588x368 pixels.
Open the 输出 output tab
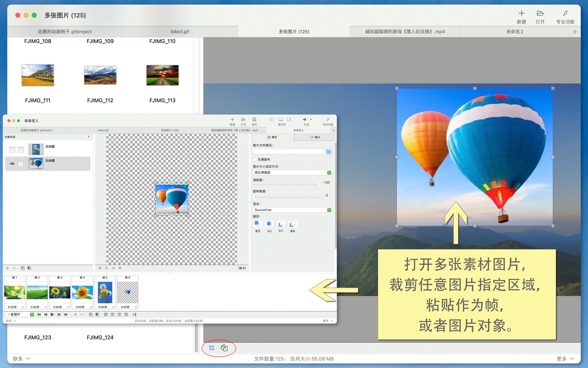click(315, 137)
